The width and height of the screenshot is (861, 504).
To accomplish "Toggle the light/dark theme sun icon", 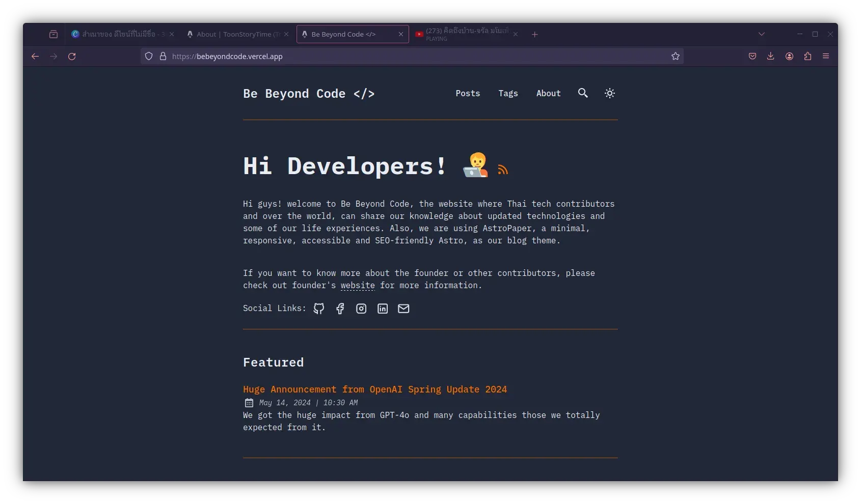I will [610, 93].
